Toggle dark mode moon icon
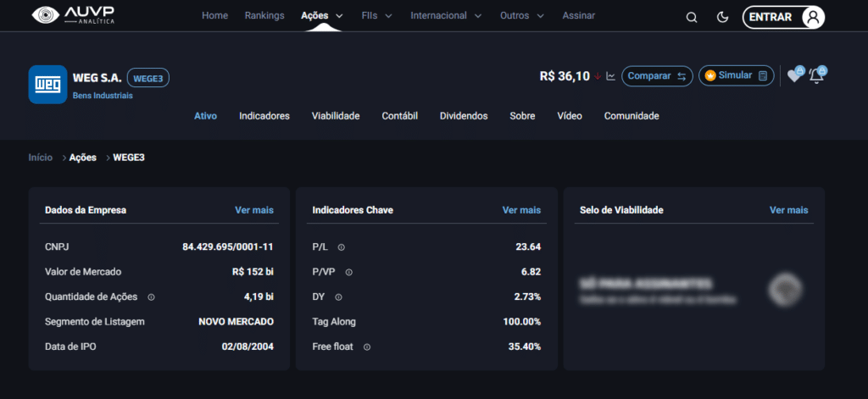Image resolution: width=868 pixels, height=399 pixels. (722, 17)
